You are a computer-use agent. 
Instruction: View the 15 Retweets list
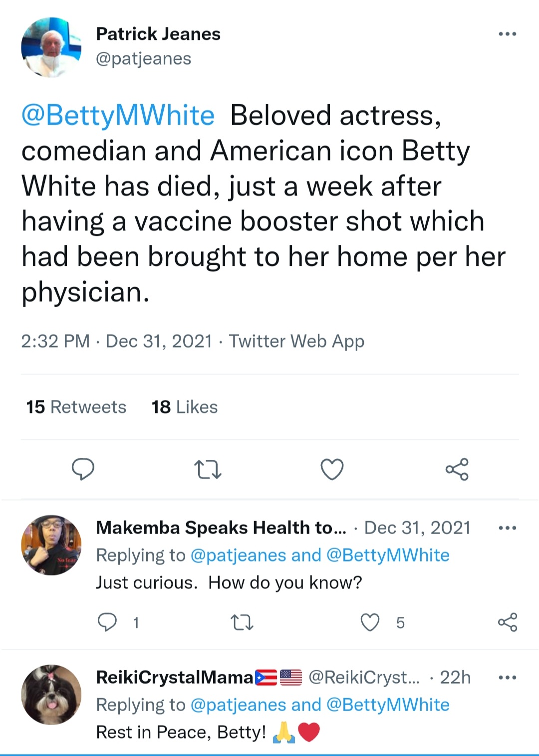[76, 407]
